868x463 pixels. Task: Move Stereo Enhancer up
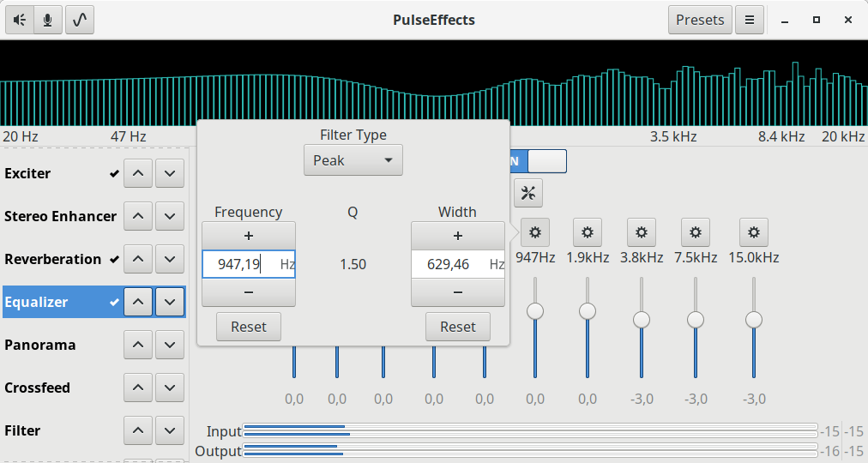[x=138, y=216]
